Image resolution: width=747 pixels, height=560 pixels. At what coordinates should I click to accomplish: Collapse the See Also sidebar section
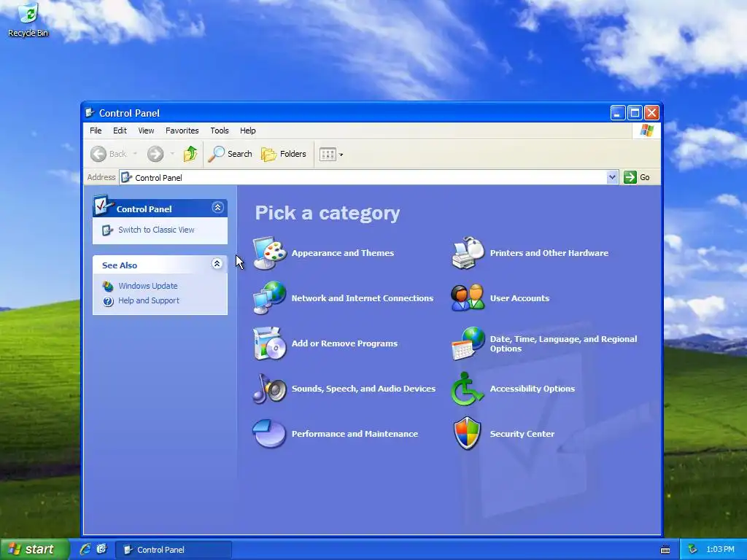[x=217, y=264]
